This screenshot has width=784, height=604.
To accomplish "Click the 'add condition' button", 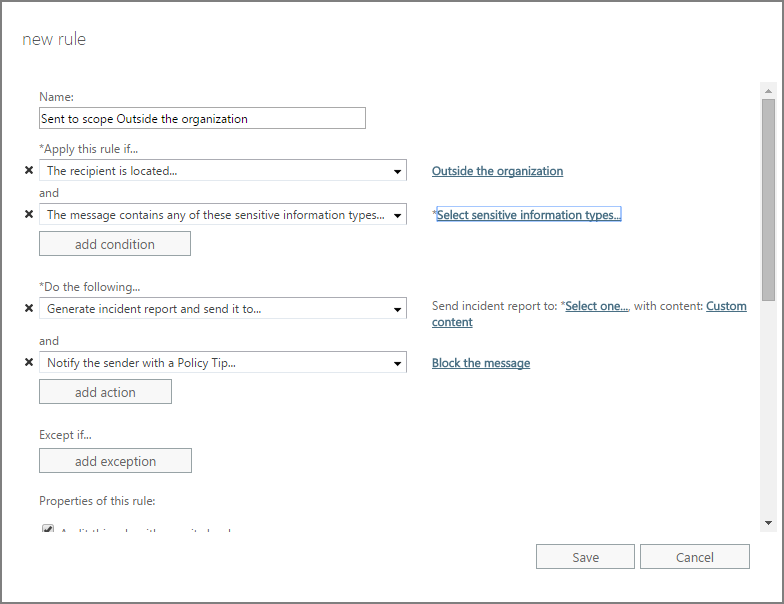I will [x=115, y=244].
